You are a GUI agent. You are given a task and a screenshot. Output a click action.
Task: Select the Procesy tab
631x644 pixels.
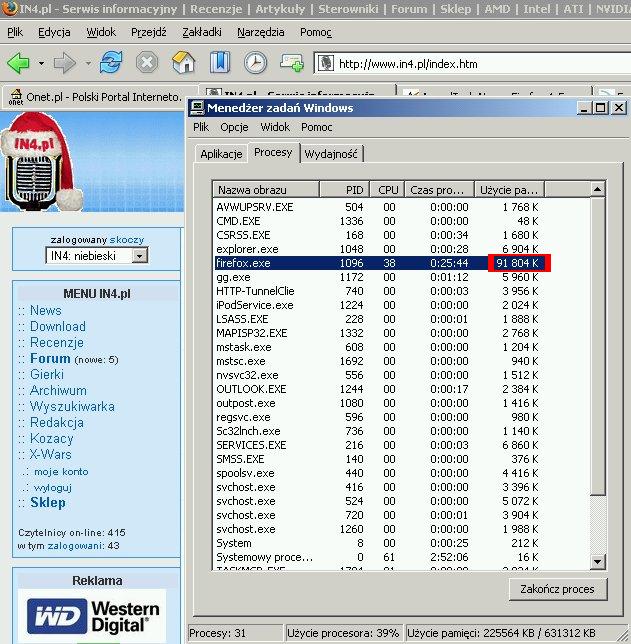(x=273, y=152)
